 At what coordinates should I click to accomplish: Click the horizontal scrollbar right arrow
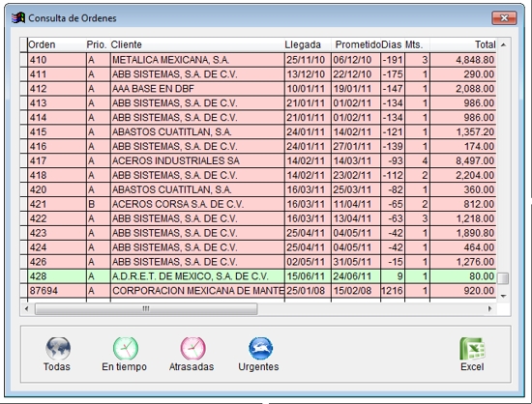pyautogui.click(x=489, y=308)
